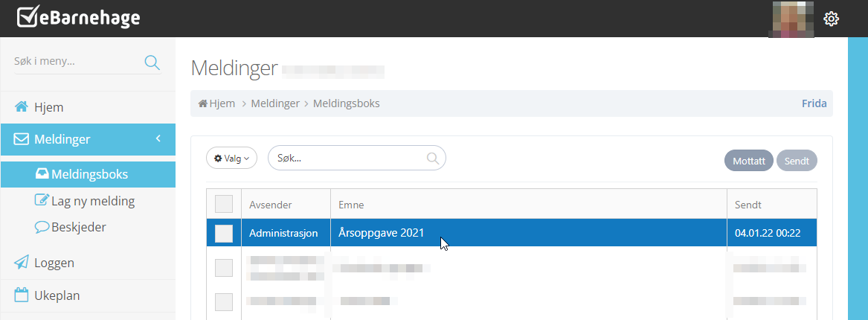The width and height of the screenshot is (868, 320).
Task: Tick the select-all checkbox in the table header
Action: click(x=224, y=205)
